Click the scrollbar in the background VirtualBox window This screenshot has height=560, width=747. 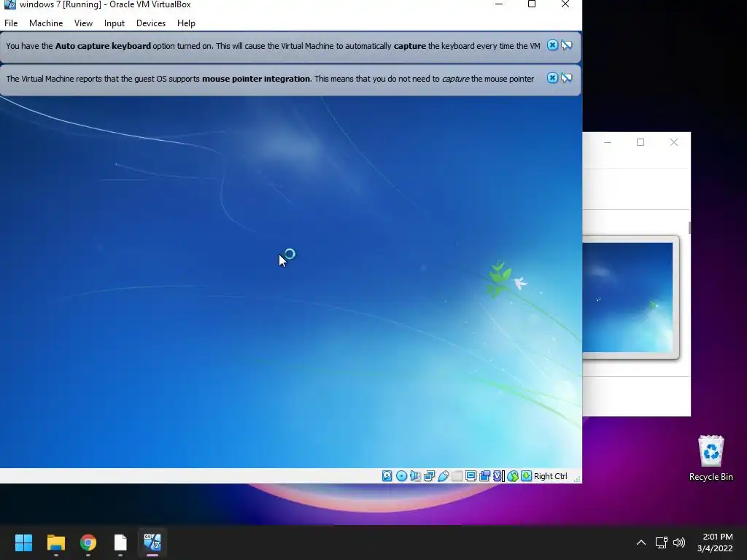(689, 227)
